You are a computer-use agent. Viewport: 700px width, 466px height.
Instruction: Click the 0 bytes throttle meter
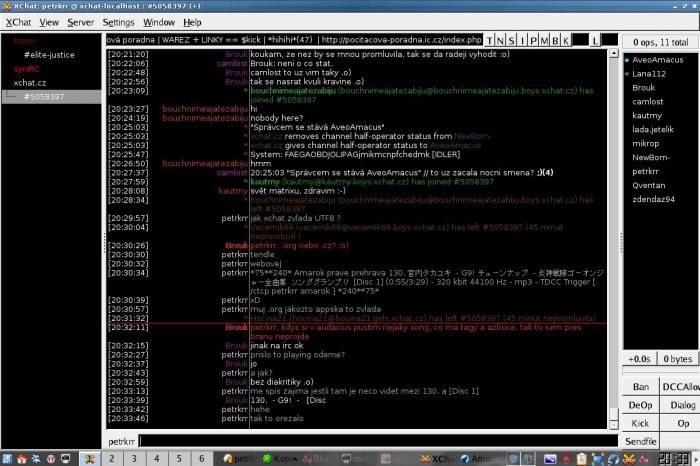[x=677, y=359]
